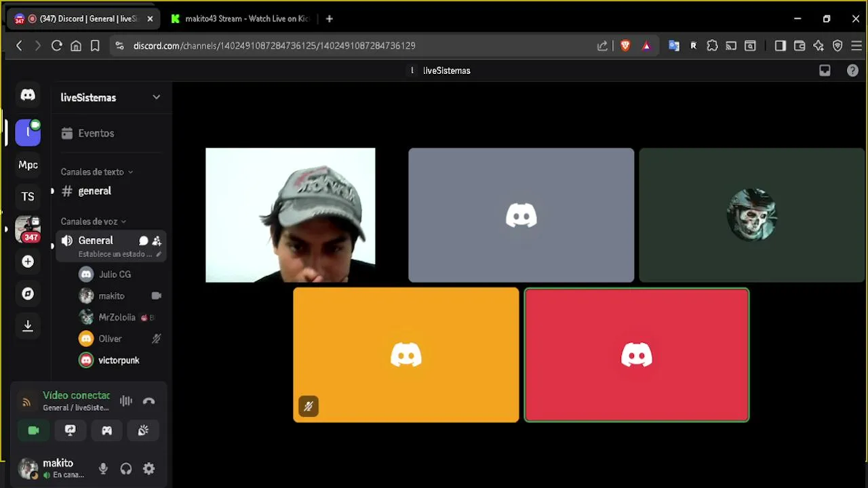The image size is (868, 488).
Task: Open the Mpc server
Action: [28, 165]
